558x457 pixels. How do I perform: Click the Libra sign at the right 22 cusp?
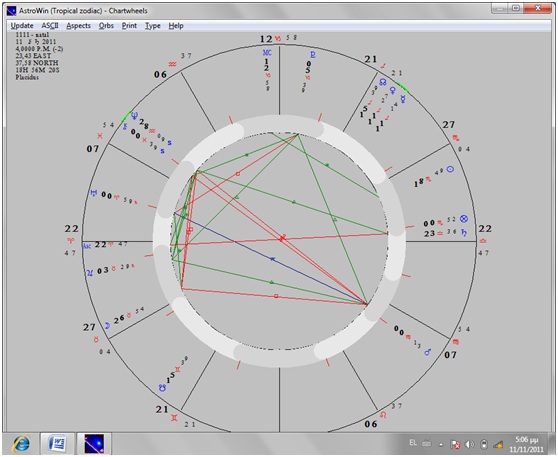tap(483, 241)
